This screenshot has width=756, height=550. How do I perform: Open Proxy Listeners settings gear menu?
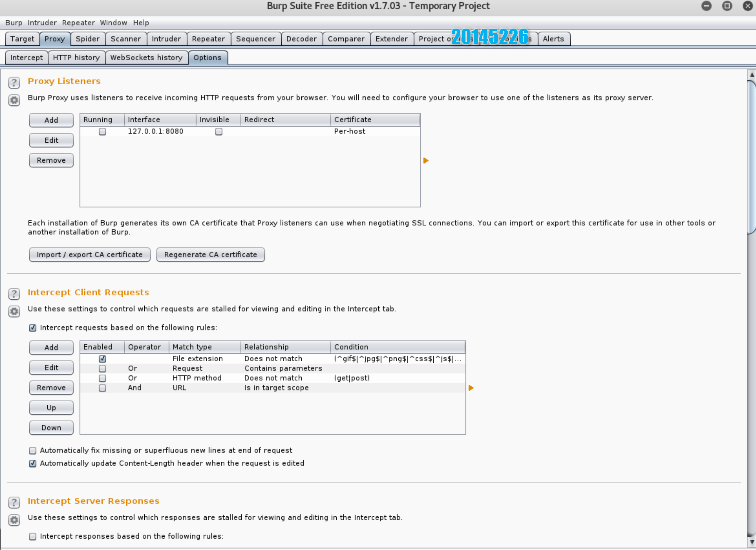point(14,100)
